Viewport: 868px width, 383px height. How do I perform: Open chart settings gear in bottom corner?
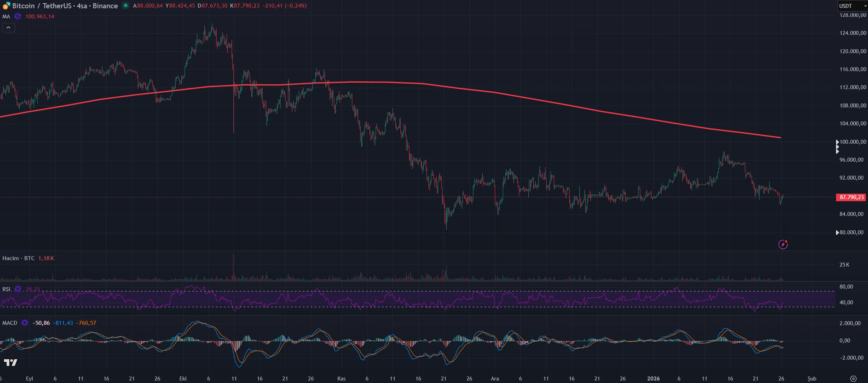853,379
